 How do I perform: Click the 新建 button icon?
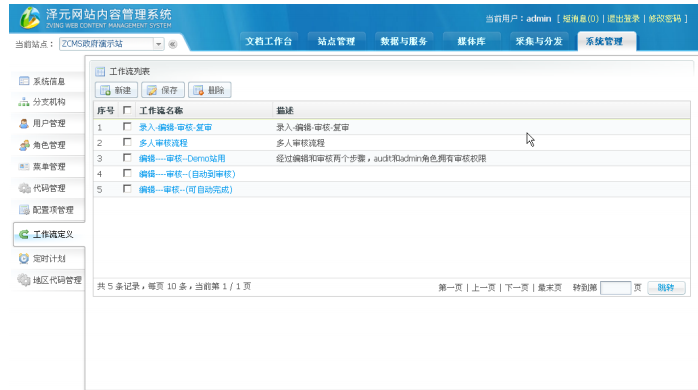coord(106,90)
